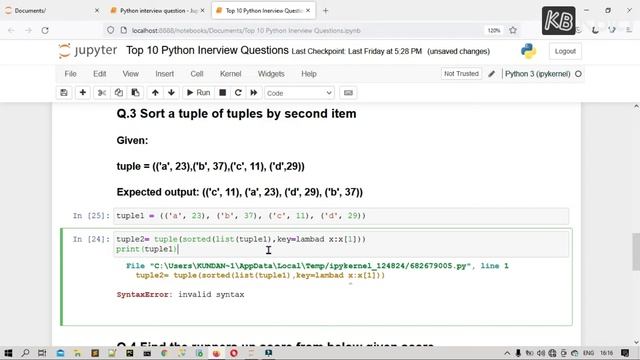Open Opera from the taskbar
Image resolution: width=640 pixels, height=360 pixels.
(x=234, y=353)
